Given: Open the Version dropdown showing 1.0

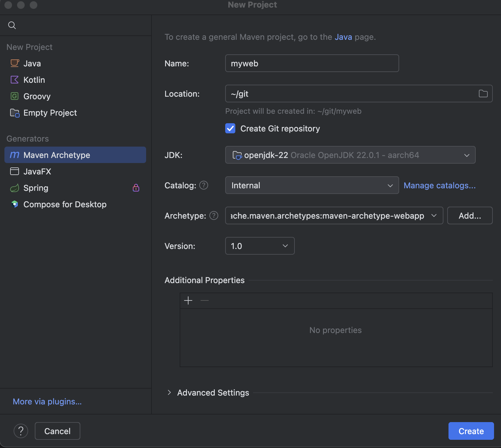Looking at the screenshot, I should (x=260, y=246).
